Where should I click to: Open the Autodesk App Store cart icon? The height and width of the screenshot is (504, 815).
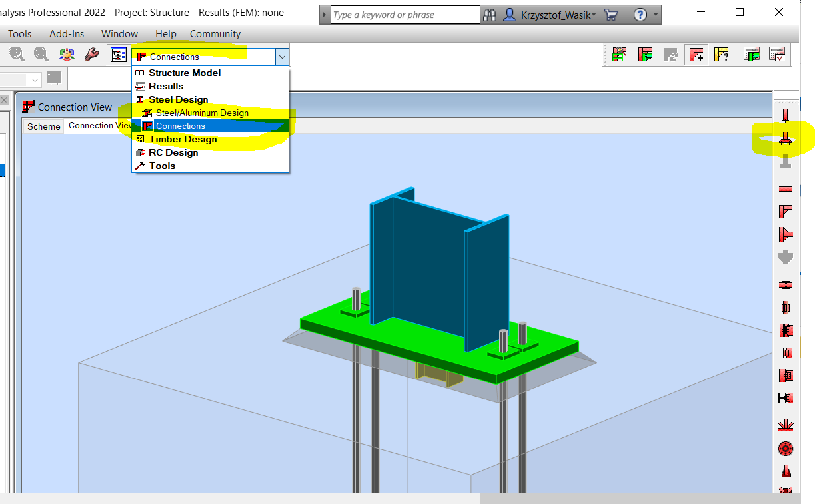point(611,15)
